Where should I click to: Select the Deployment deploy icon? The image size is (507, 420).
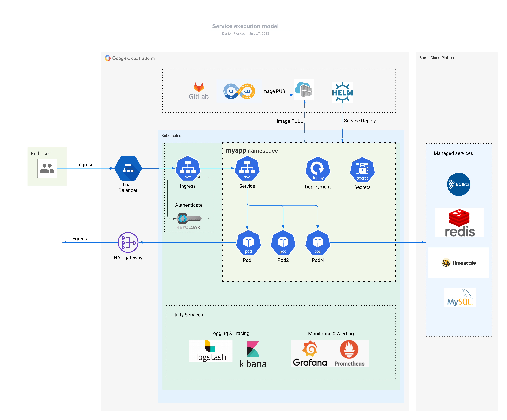318,169
